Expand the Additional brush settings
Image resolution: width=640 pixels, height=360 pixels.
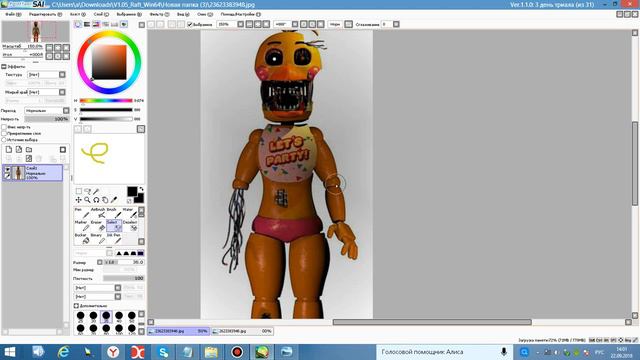[x=76, y=306]
